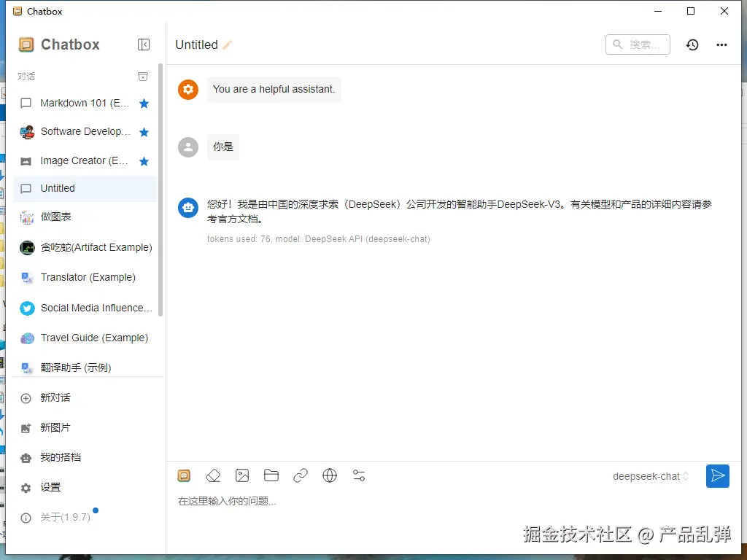Screen dimensions: 747x560
Task: Click the globe icon for Travel Guide
Action: point(27,338)
